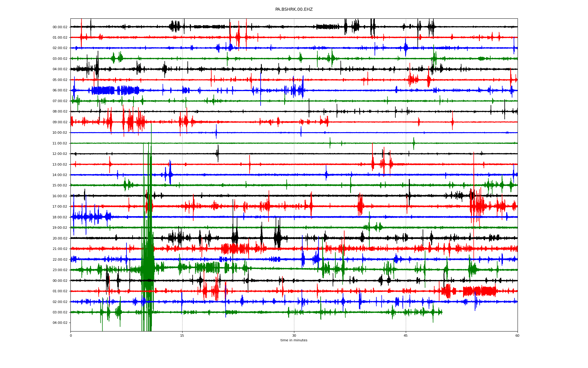Click the x-axis tick label 60
This screenshot has width=588, height=368.
pyautogui.click(x=517, y=335)
